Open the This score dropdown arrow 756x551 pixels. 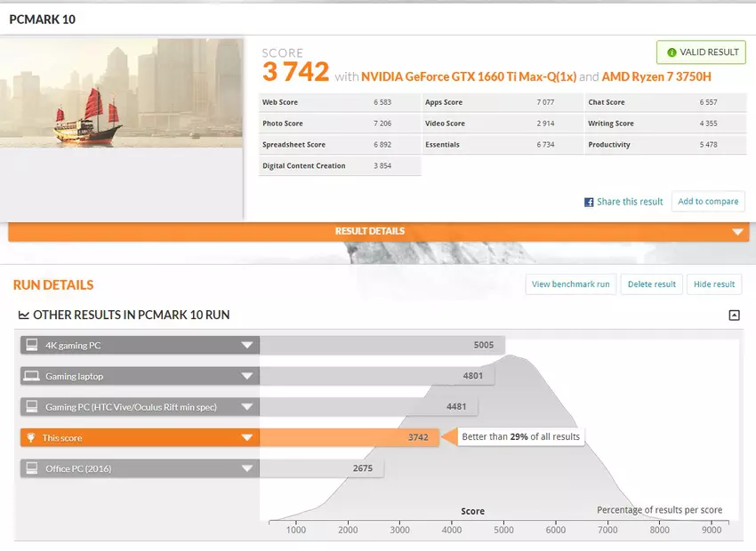point(247,437)
